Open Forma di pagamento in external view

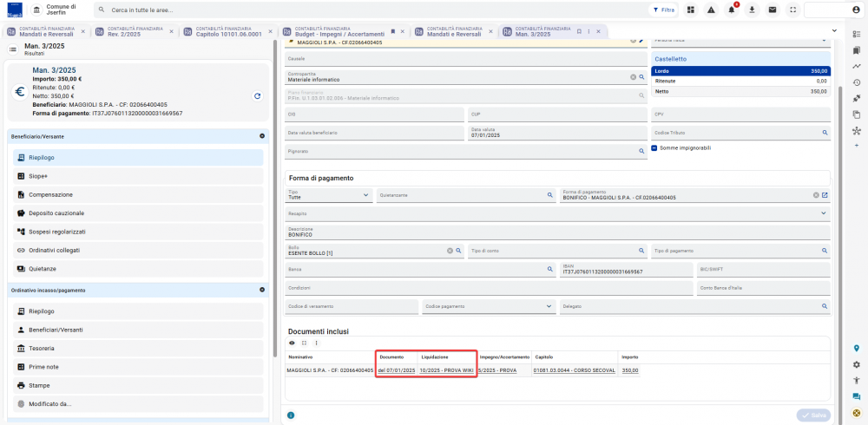point(825,195)
